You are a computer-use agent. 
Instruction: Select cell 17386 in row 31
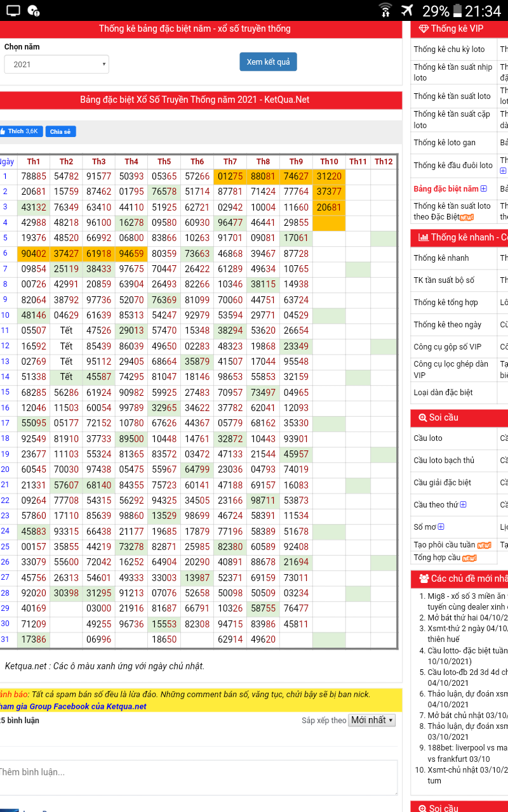pos(34,640)
